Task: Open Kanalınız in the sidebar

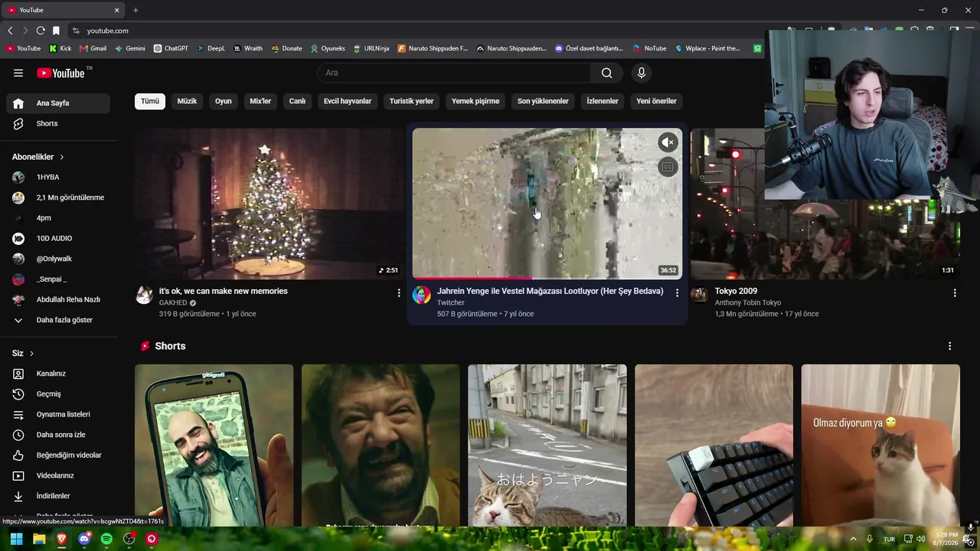Action: click(x=58, y=373)
